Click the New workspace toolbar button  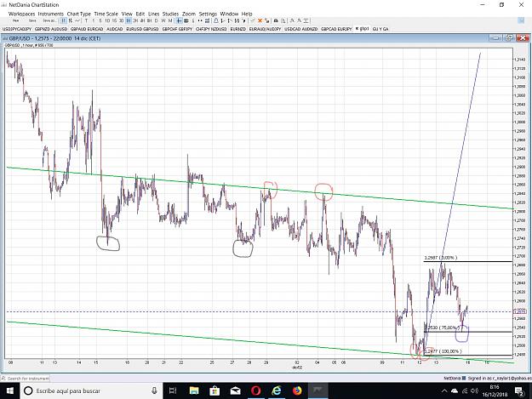coord(15,20)
